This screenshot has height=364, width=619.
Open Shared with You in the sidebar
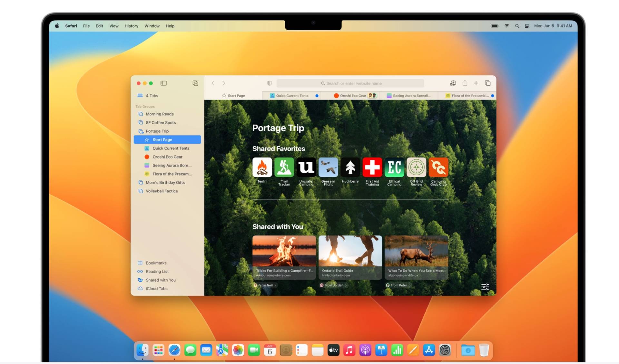point(167,280)
